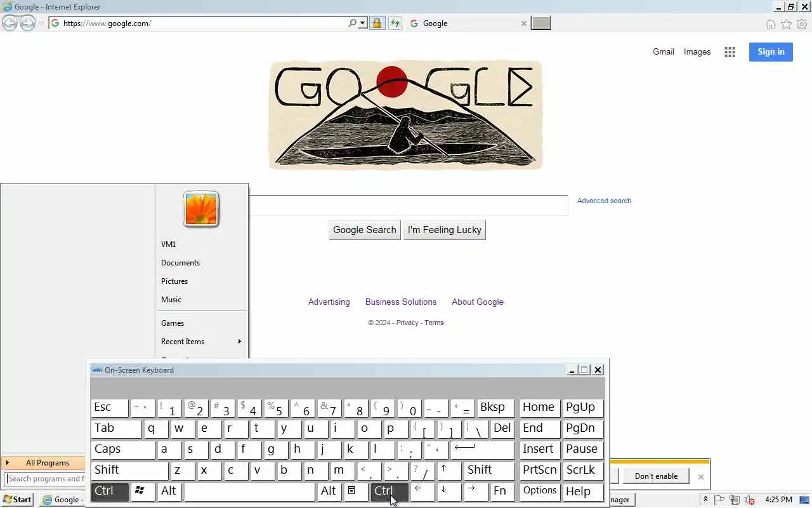Open a new blank tab
The image size is (812, 508).
[540, 23]
